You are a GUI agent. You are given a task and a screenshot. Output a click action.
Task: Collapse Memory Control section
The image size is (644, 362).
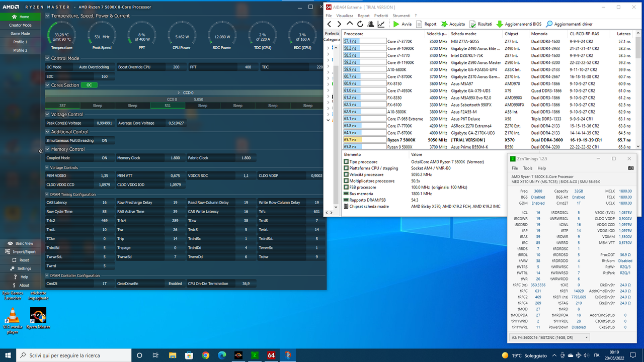[47, 149]
